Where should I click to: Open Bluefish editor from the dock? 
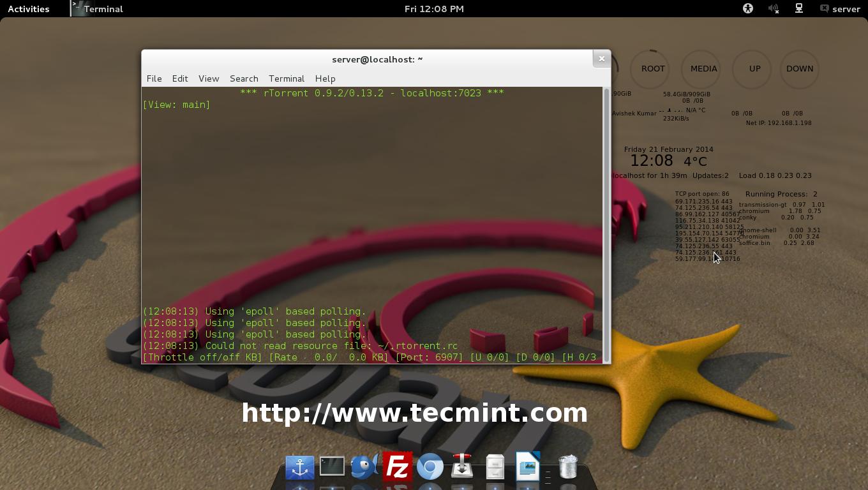[x=364, y=467]
